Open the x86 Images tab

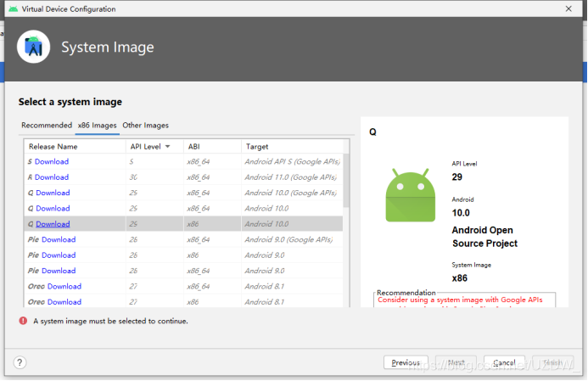(x=97, y=126)
